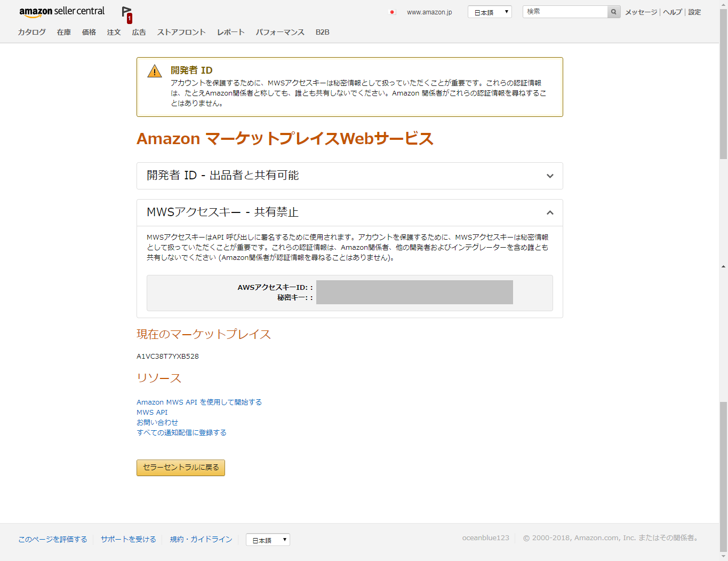Click the 開発者 ID - 出品者と共有可能 header
728x561 pixels.
(350, 176)
